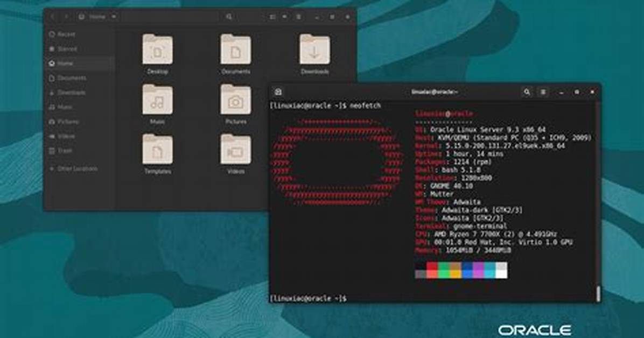Select Downloads in the Files sidebar
This screenshot has width=644, height=338.
click(79, 93)
